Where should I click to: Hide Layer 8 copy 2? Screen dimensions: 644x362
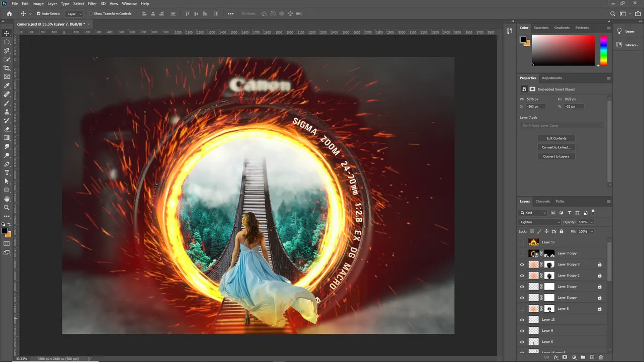[522, 276]
